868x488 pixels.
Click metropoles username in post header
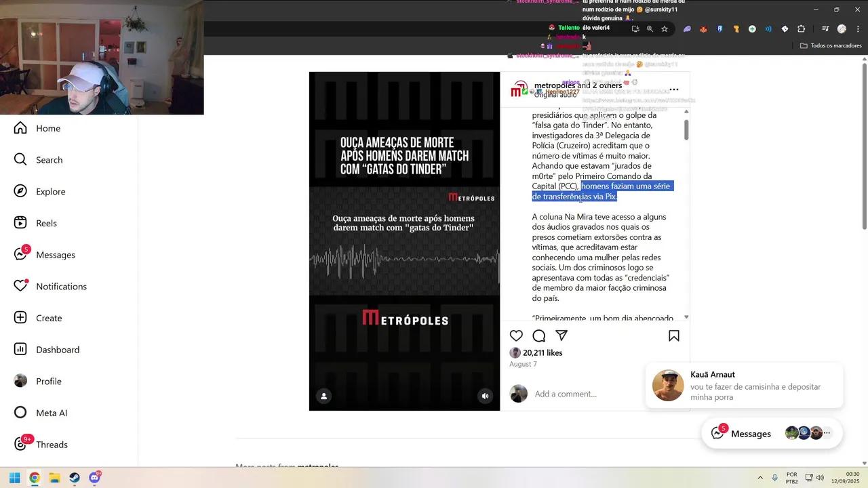tap(554, 85)
